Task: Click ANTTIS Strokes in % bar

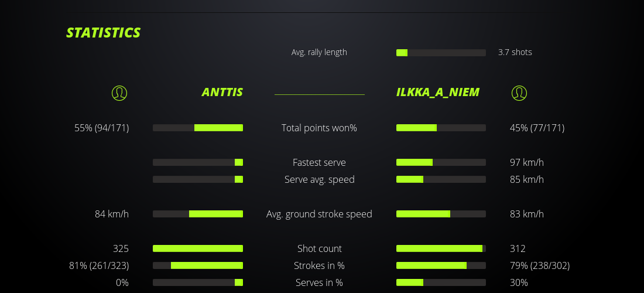Action: tap(198, 265)
